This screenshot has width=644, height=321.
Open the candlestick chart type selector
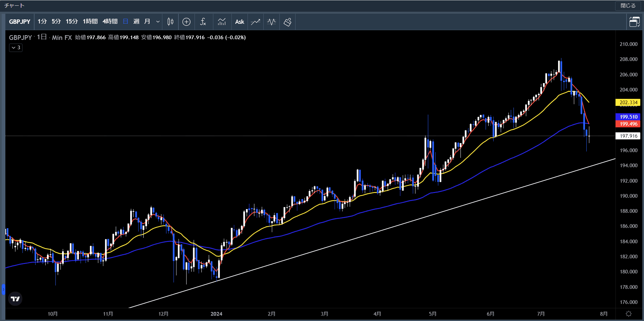pos(170,22)
